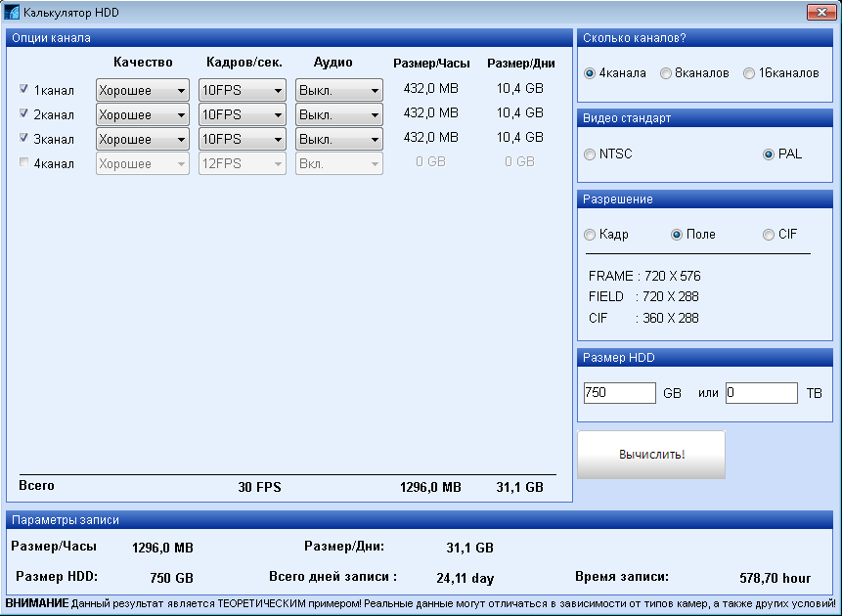The height and width of the screenshot is (616, 842).
Task: Click the Размер/Часы column header
Action: pos(431,64)
